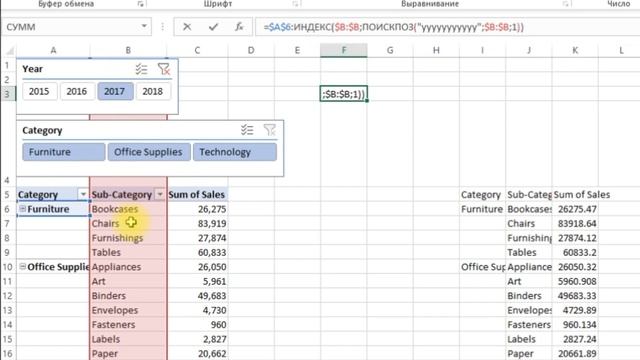Open font group dialog launcher

[295, 4]
